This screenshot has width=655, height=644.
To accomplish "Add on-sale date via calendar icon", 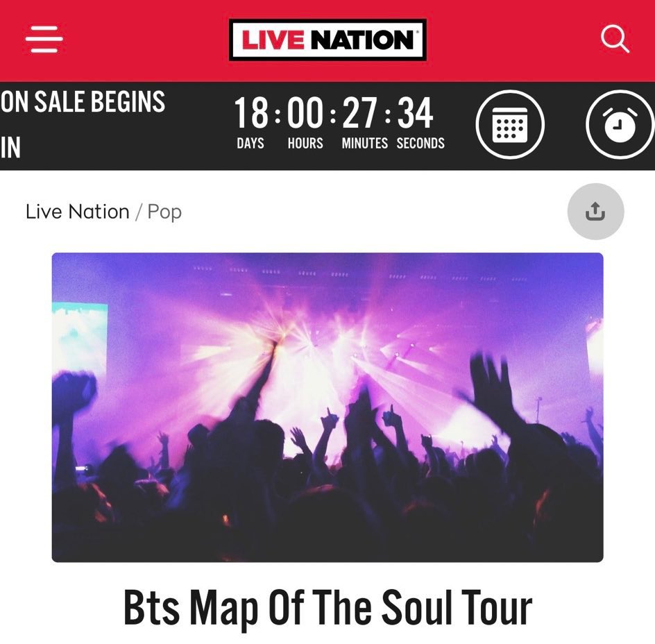I will click(509, 124).
